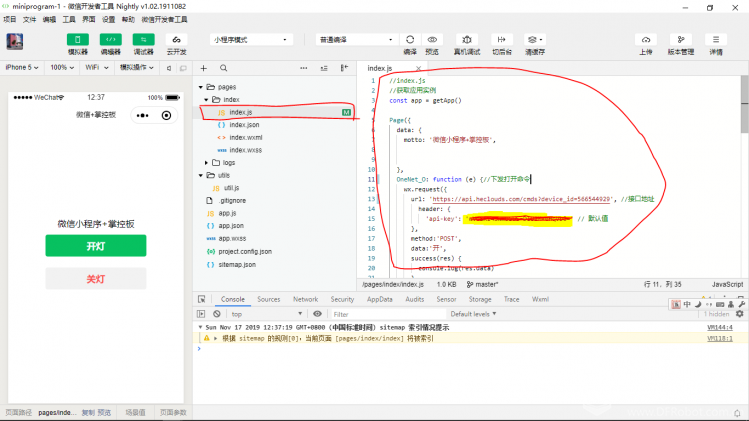
Task: Switch to the AppData tab
Action: [379, 300]
